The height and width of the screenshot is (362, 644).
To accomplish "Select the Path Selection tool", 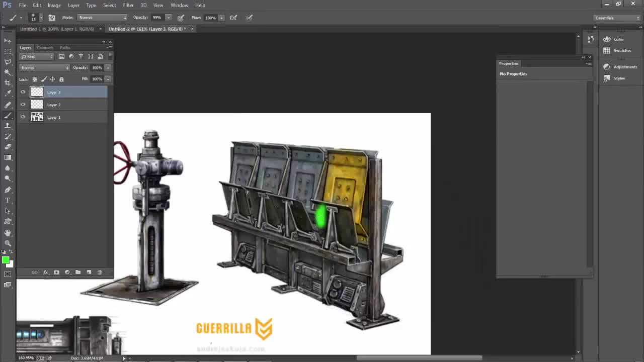I will pos(8,211).
